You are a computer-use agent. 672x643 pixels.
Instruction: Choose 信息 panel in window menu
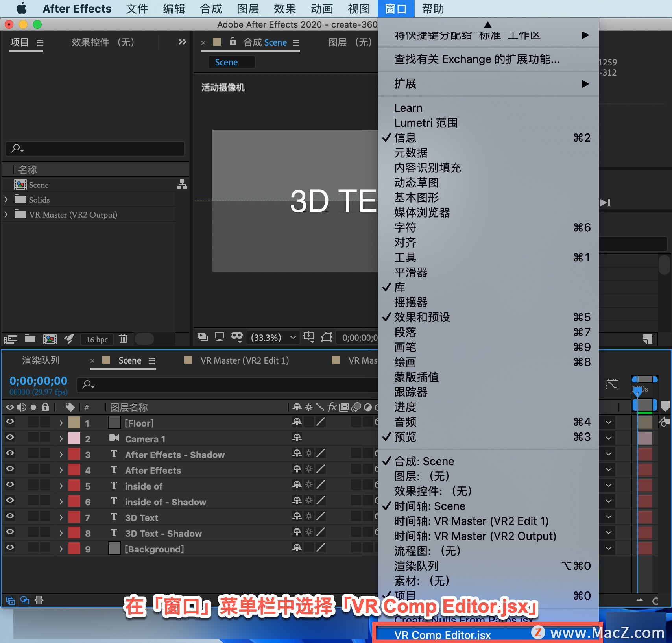pos(488,138)
